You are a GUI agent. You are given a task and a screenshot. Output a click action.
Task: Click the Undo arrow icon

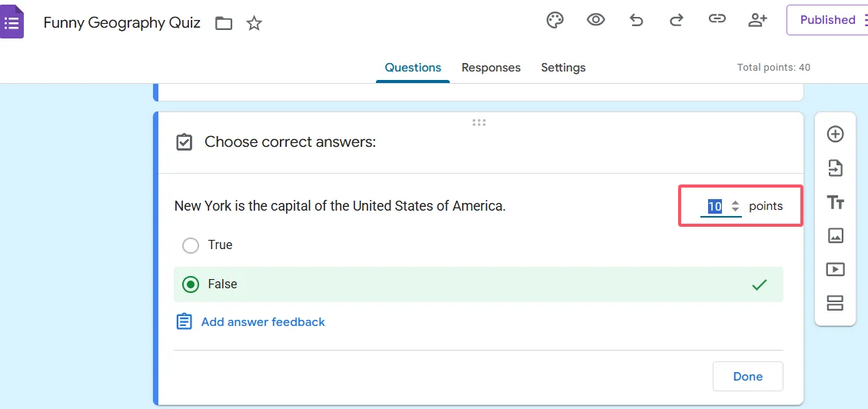(637, 21)
